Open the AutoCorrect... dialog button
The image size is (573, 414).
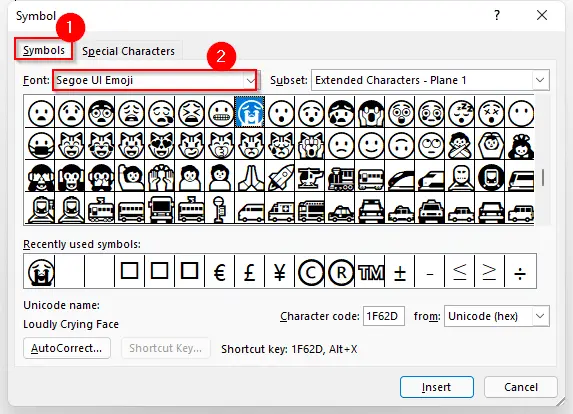point(67,348)
